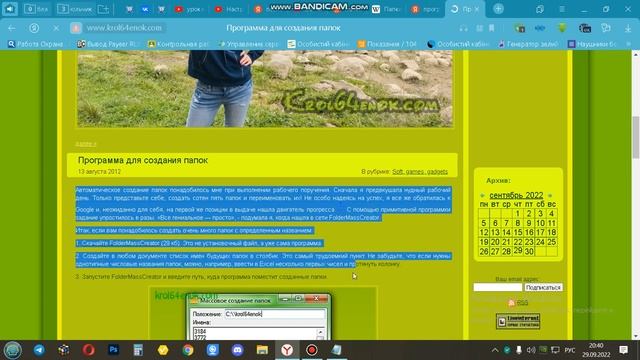Click the scrollbar down arrow

tap(636, 337)
